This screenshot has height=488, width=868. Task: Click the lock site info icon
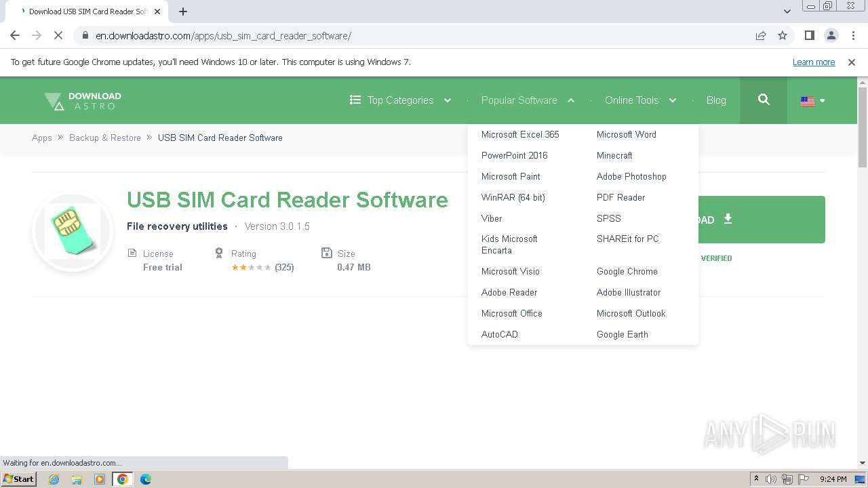[x=85, y=35]
